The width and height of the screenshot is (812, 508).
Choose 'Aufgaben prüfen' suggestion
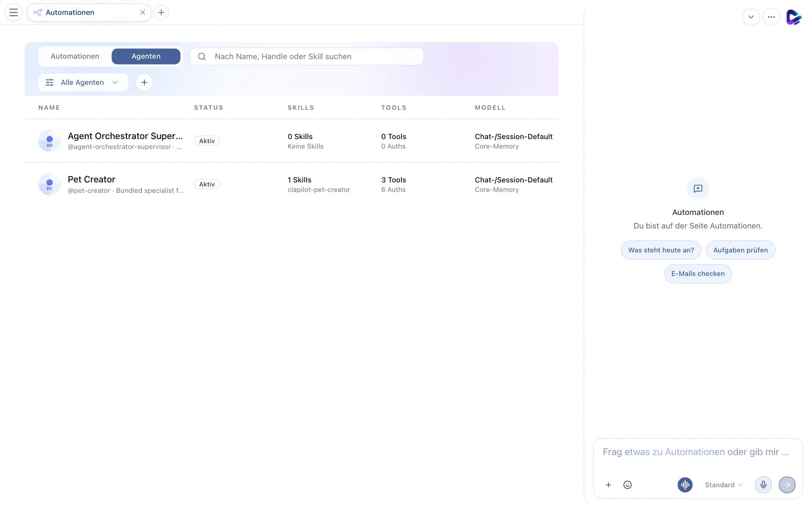740,250
